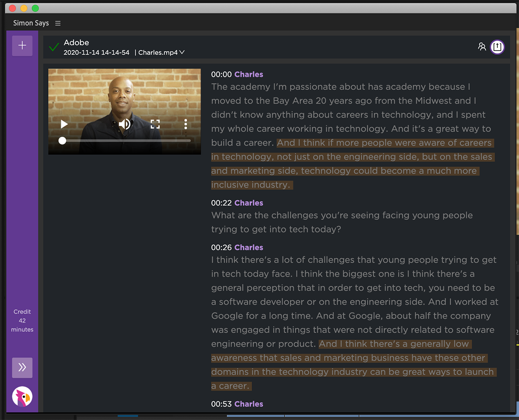Click highlighted text 'a career.'
519x420 pixels.
click(x=231, y=386)
